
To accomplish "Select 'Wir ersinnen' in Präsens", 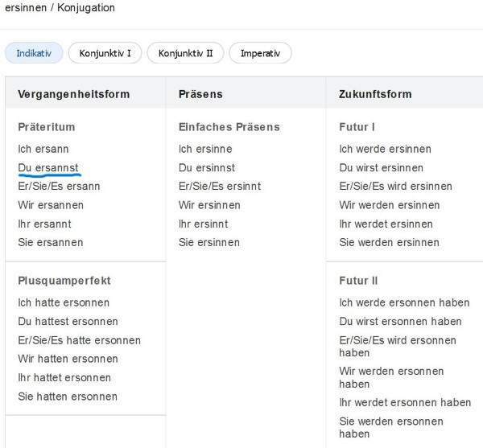I will [209, 205].
